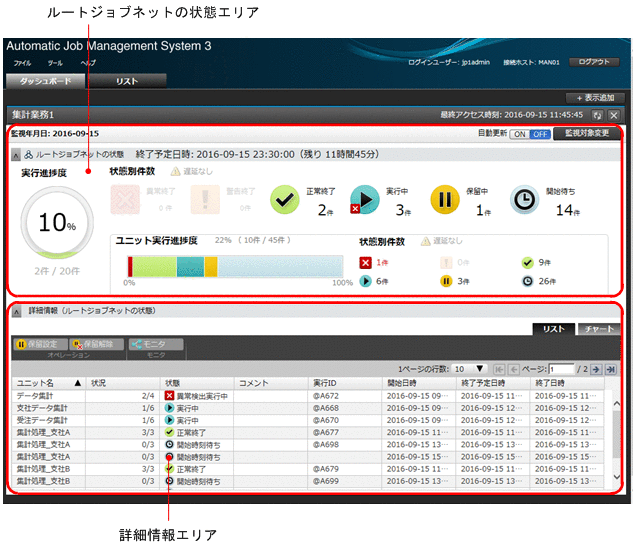Click the root jobnet tree icon

point(28,155)
